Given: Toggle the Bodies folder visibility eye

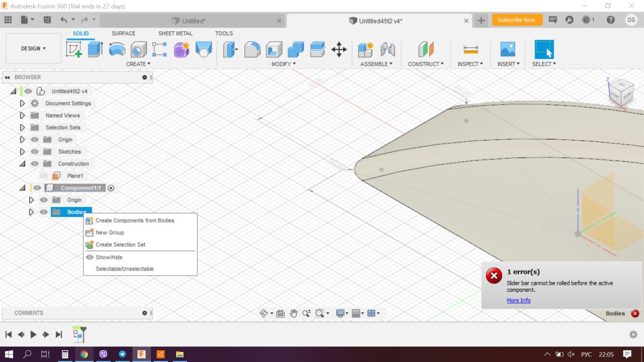Looking at the screenshot, I should click(x=44, y=212).
